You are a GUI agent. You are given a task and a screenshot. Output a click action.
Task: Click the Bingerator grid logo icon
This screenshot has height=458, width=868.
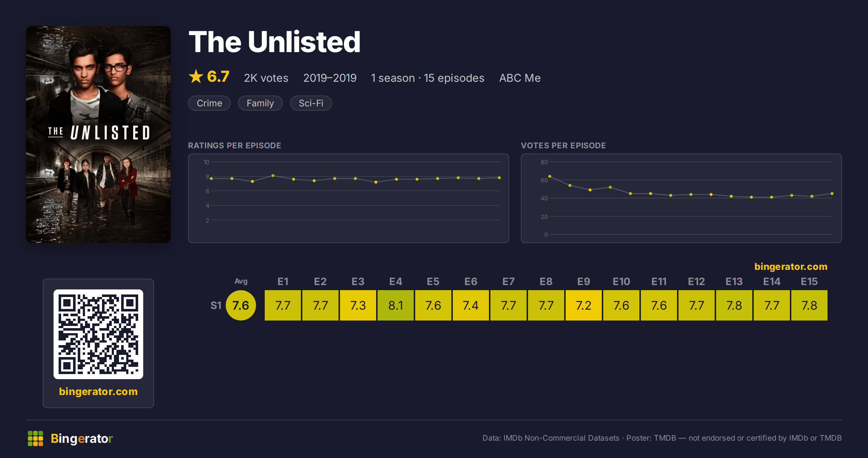click(x=35, y=438)
